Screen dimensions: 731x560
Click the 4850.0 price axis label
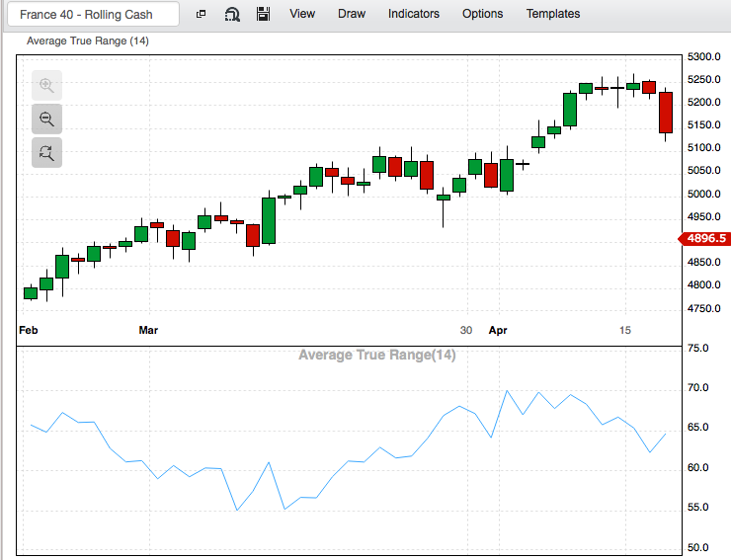[704, 262]
